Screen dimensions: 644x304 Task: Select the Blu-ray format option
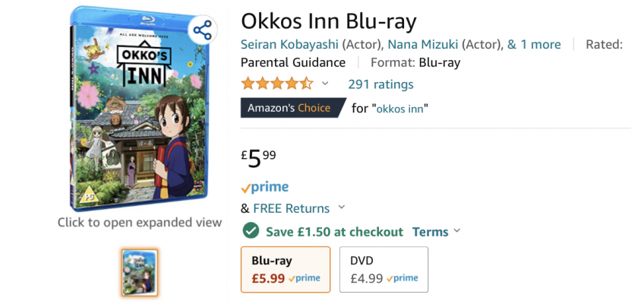tap(286, 270)
